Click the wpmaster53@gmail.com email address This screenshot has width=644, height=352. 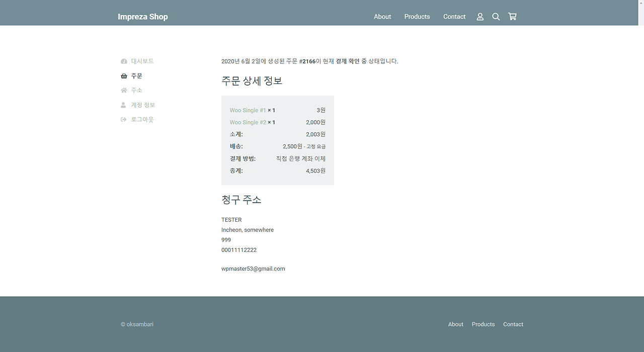[x=253, y=268]
